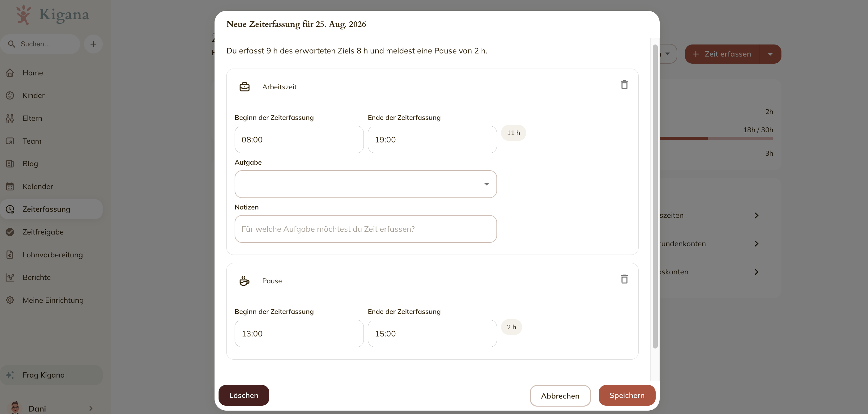The height and width of the screenshot is (414, 868).
Task: Expand the Aufgabe dropdown
Action: 366,184
